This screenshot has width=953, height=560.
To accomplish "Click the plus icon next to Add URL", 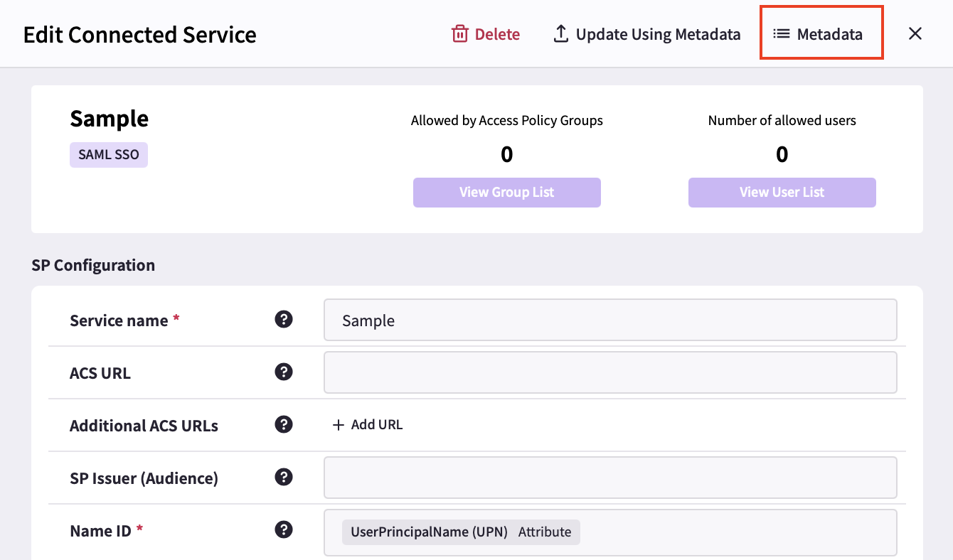I will click(x=339, y=425).
